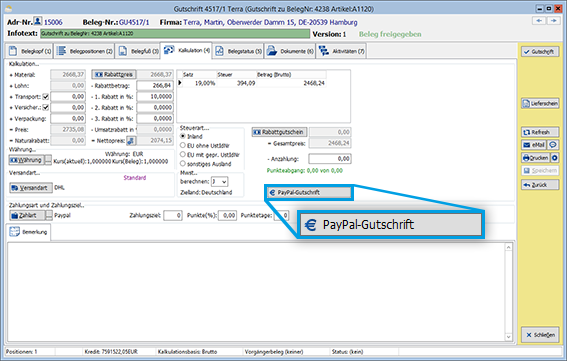Edit the Rabattbetrag field
Viewport: 567px width, 361px height.
click(155, 86)
